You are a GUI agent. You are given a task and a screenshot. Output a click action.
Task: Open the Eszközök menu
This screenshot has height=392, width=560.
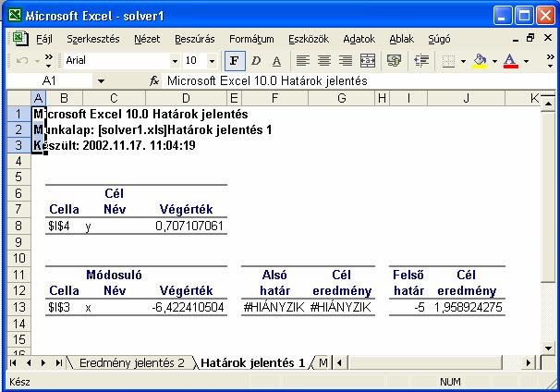click(309, 39)
